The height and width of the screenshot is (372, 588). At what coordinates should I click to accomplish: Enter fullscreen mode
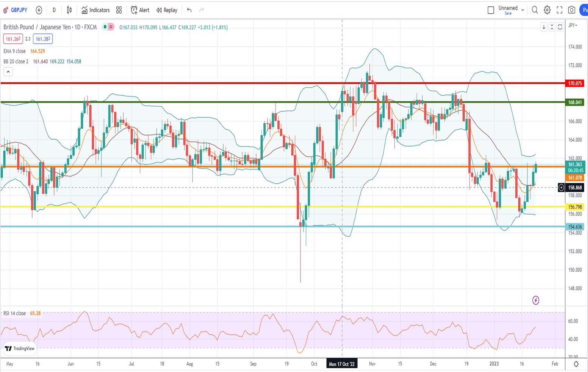[559, 10]
